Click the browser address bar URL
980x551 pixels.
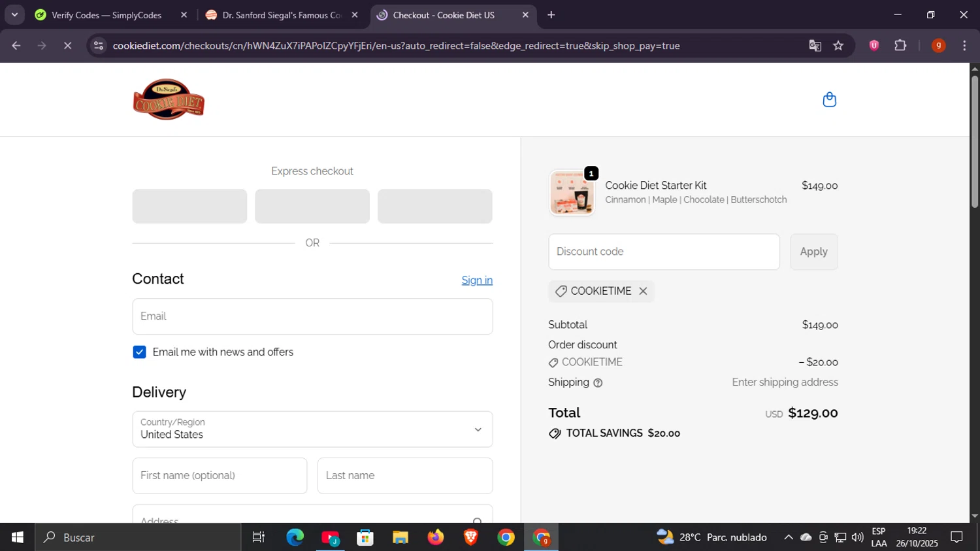coord(396,46)
